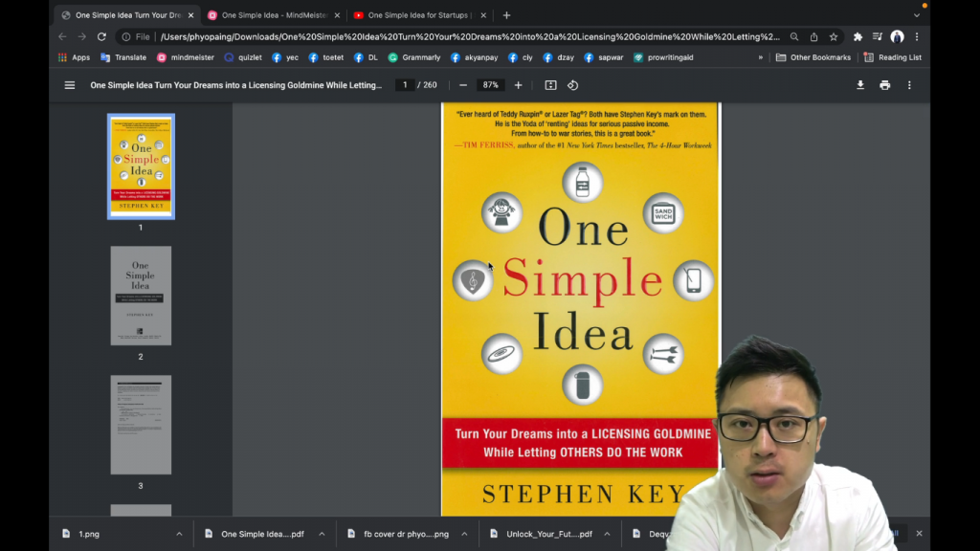Close the One Simple Idea for Startups tab

point(483,15)
